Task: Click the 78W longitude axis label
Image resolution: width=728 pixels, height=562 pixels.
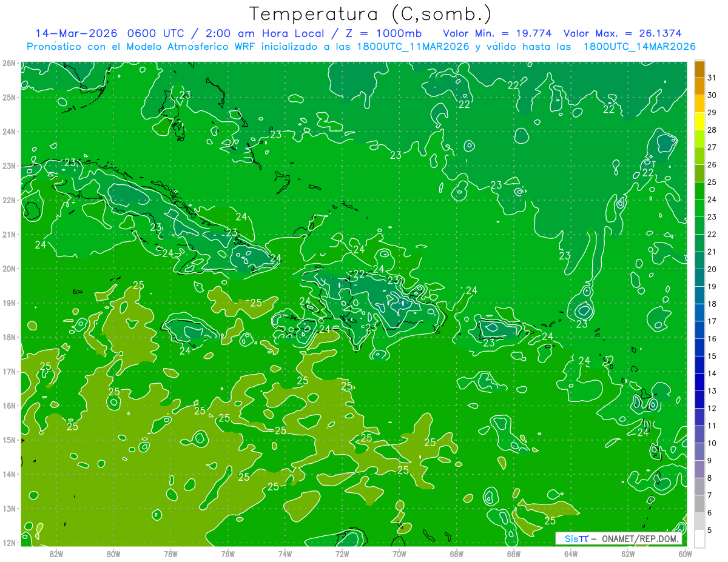Action: click(x=170, y=554)
